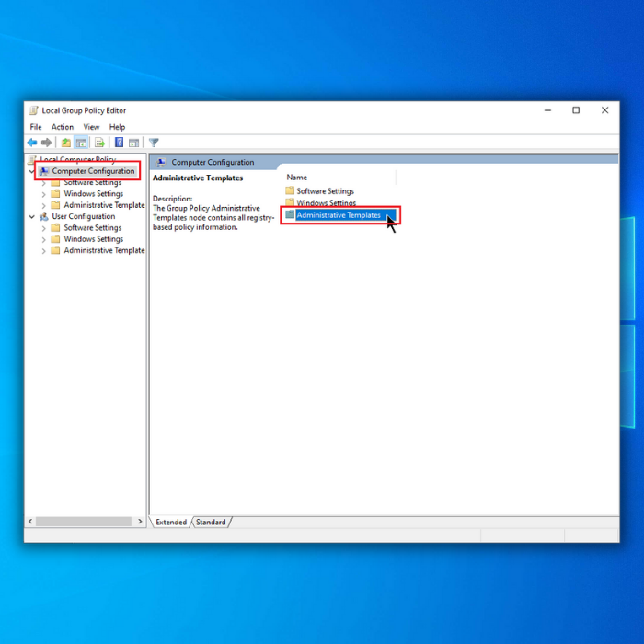Click the User Configuration icon in the tree

(44, 216)
